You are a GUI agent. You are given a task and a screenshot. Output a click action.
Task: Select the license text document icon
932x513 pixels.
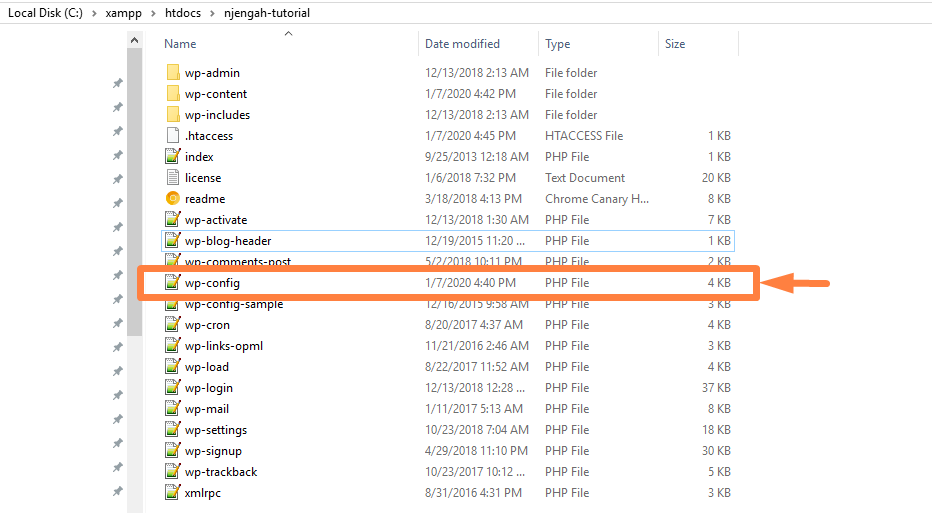(173, 177)
